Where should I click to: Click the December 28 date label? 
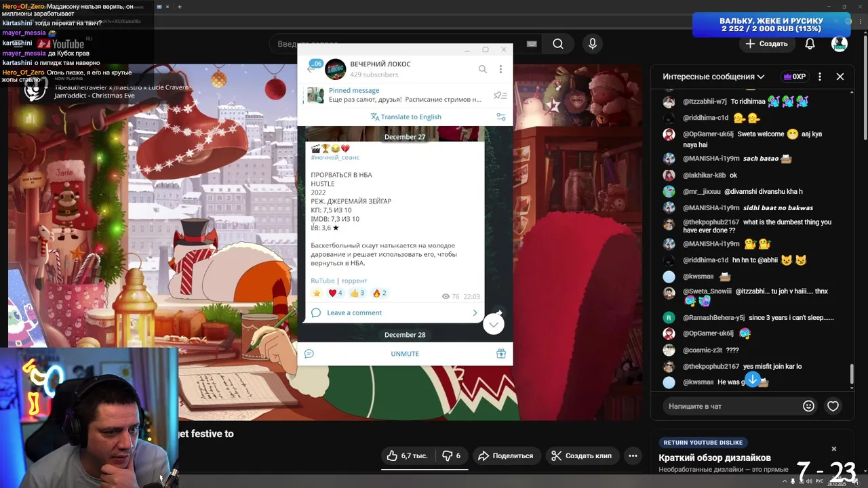coord(405,335)
